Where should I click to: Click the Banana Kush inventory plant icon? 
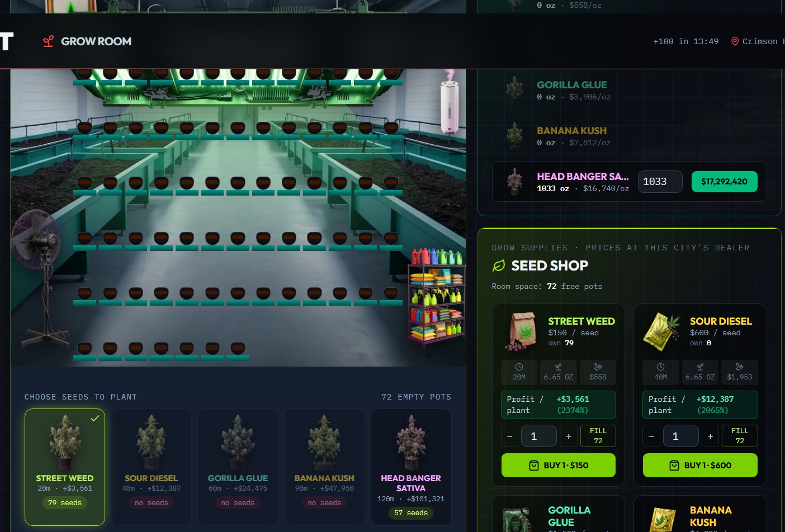pyautogui.click(x=514, y=136)
